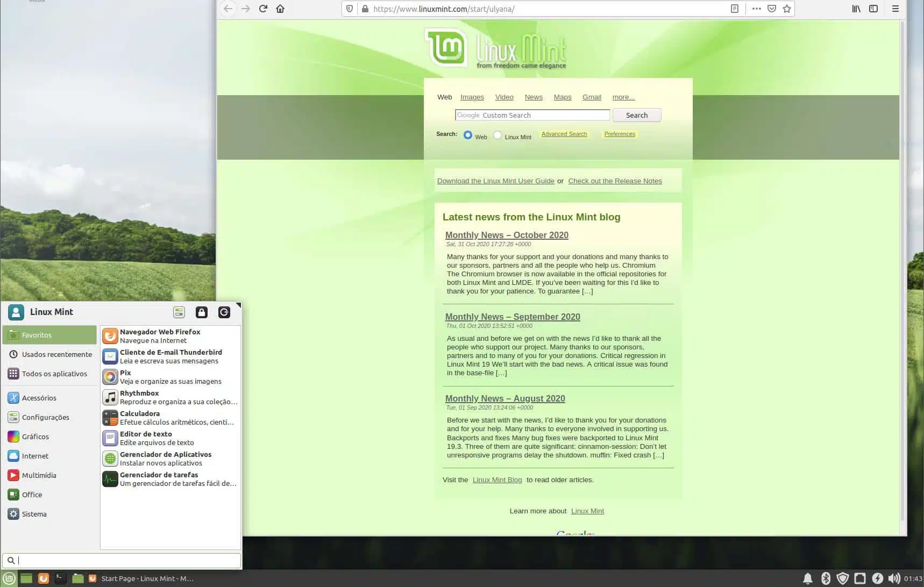
Task: Download the Linux Mint User Guide
Action: coord(495,181)
